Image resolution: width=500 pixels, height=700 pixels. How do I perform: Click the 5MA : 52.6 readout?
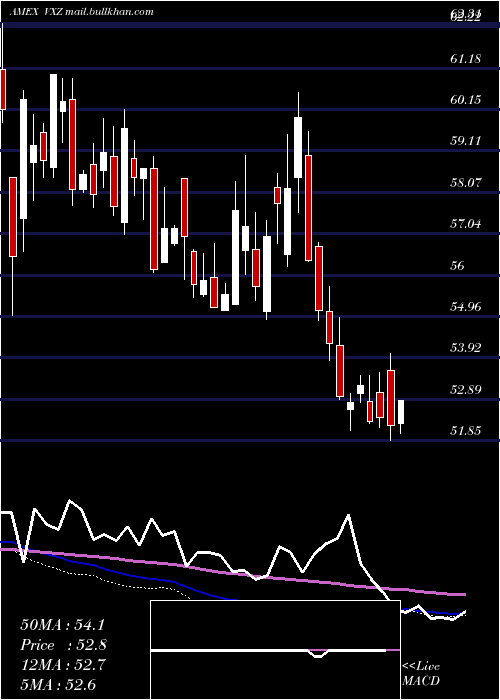point(58,685)
